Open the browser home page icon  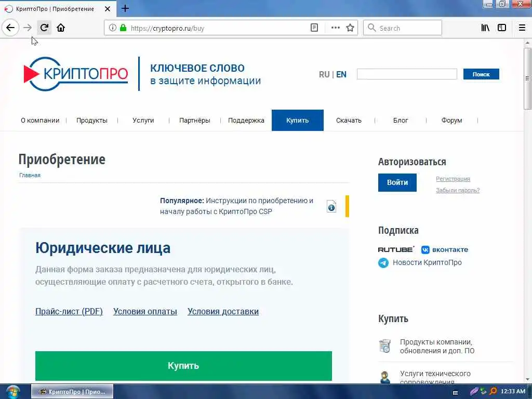(x=61, y=28)
